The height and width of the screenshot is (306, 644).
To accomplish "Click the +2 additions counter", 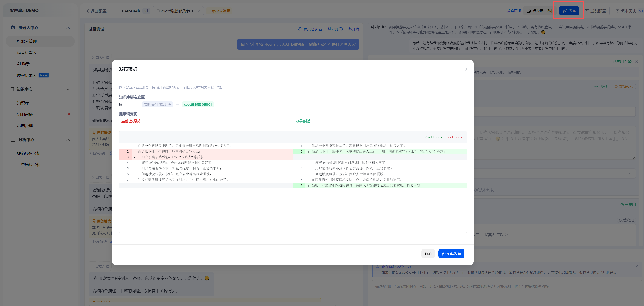I will [432, 137].
